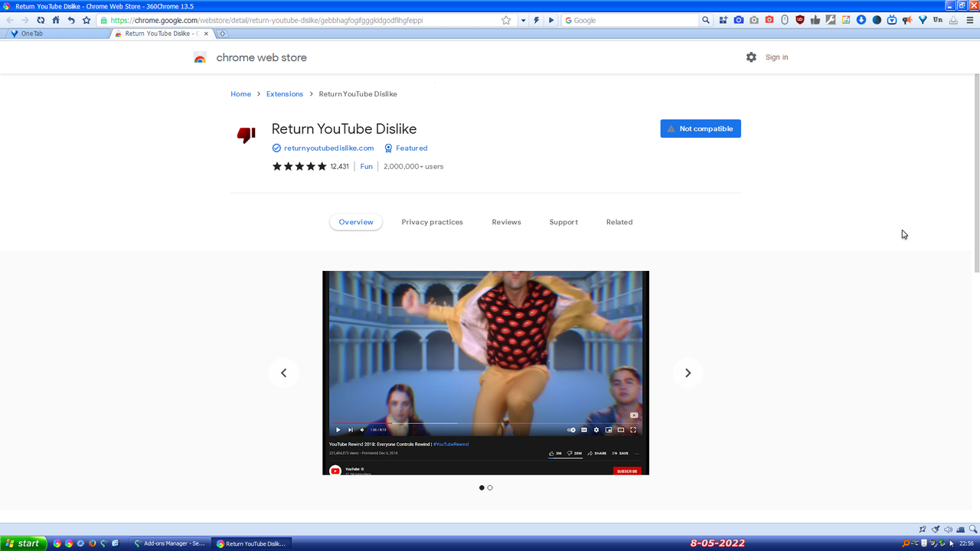Open the Fun category link

point(367,167)
